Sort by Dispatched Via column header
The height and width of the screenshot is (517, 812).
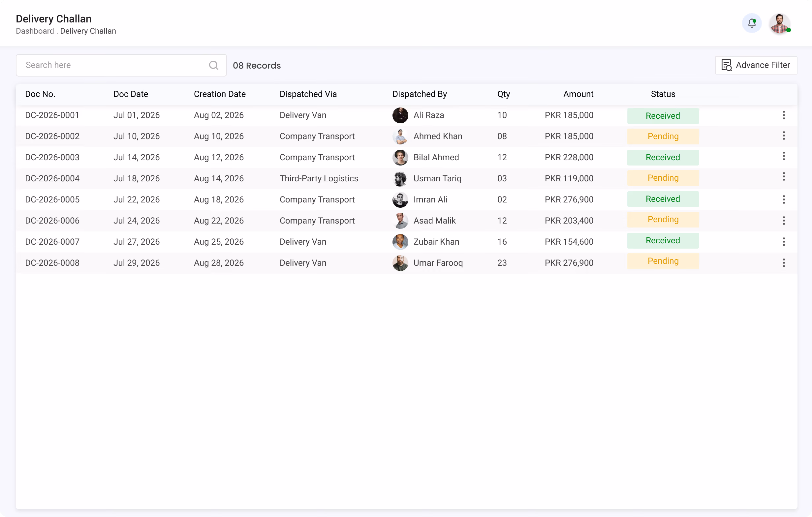point(308,94)
